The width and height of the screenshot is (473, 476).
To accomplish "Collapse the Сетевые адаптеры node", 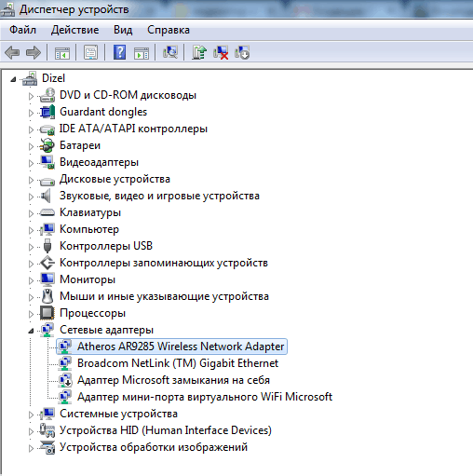I will tap(31, 331).
